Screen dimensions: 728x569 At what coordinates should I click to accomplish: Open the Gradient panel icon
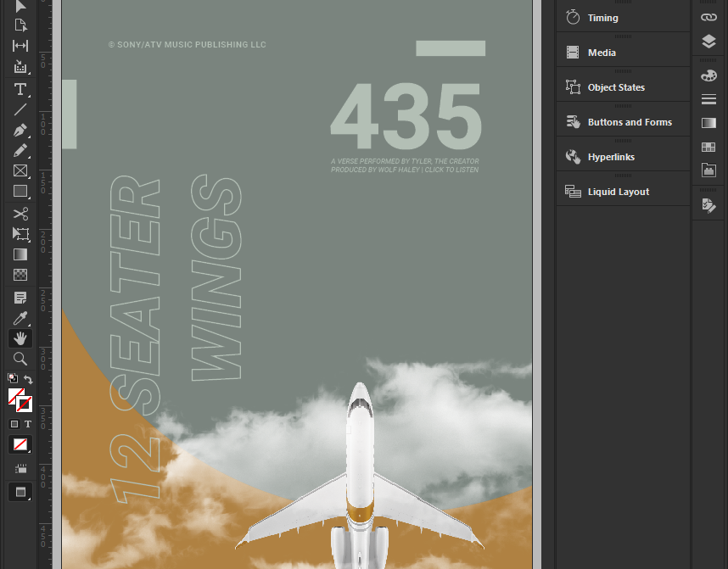(x=708, y=123)
